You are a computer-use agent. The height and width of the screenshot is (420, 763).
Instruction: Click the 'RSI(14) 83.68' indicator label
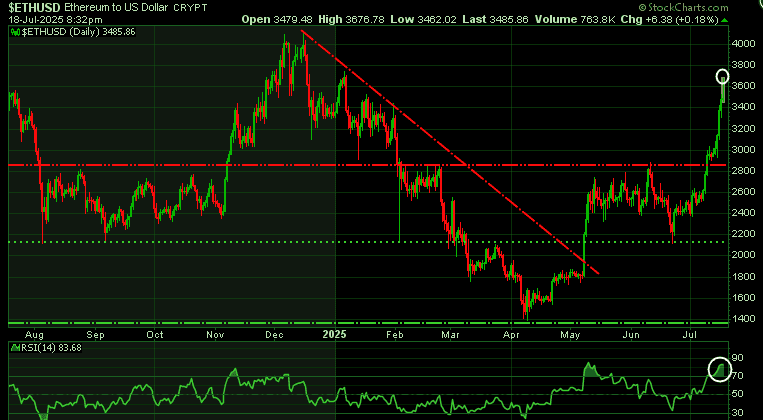tap(50, 348)
